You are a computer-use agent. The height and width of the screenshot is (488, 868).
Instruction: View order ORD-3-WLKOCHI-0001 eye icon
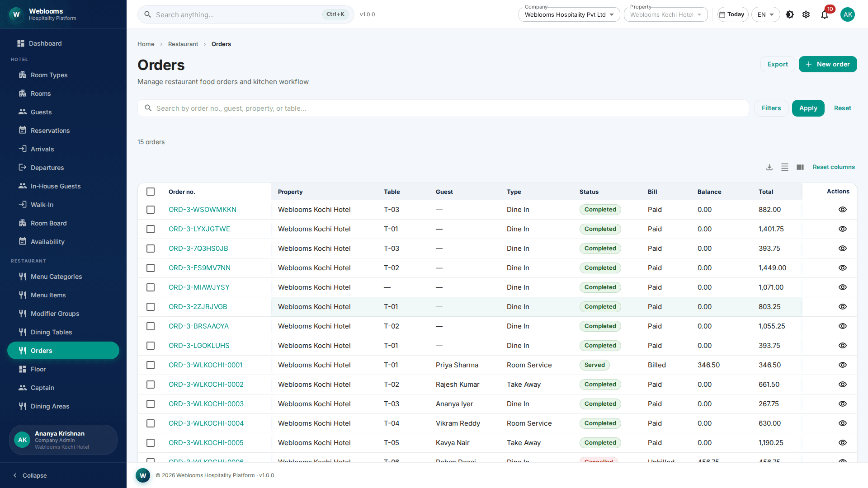coord(843,365)
